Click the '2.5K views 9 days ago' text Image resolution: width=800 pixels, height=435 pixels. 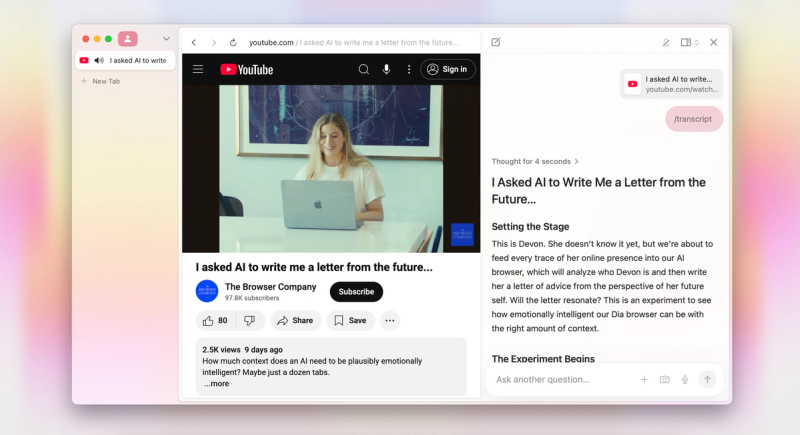[x=242, y=349]
